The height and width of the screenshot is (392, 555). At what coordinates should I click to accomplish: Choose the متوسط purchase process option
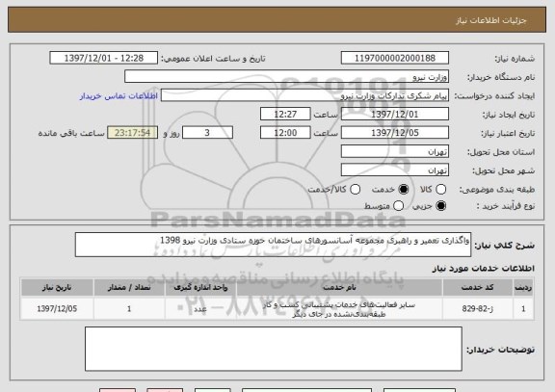[398, 205]
